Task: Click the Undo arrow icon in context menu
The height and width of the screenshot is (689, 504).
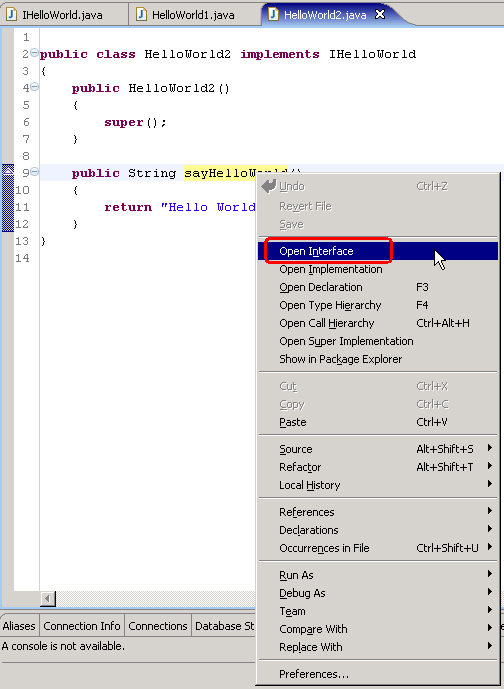Action: [268, 186]
